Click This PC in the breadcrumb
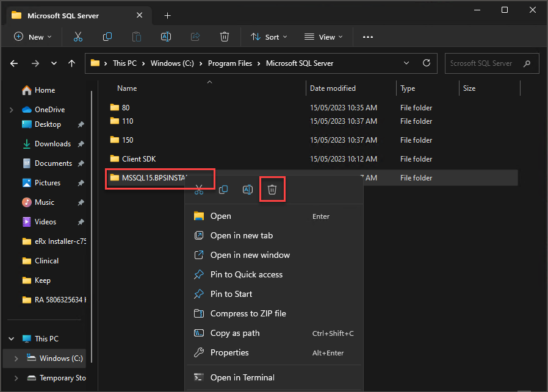This screenshot has width=548, height=392. (x=124, y=63)
